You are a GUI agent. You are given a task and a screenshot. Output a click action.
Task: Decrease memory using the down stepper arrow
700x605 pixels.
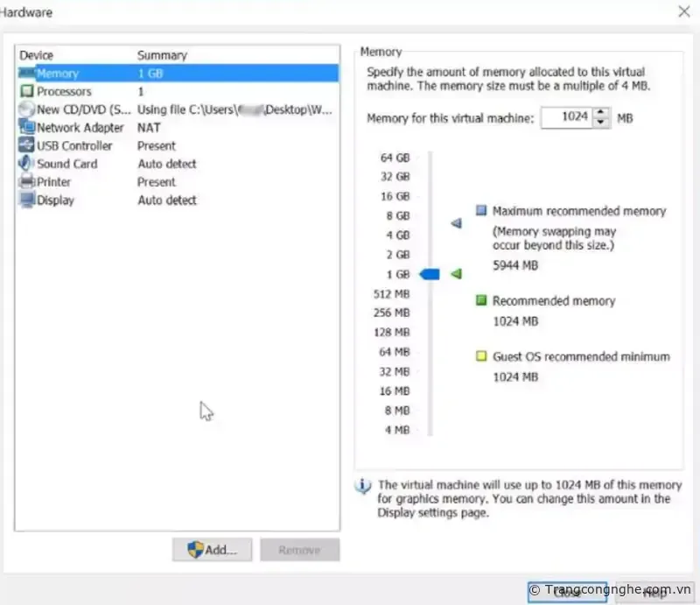coord(601,123)
